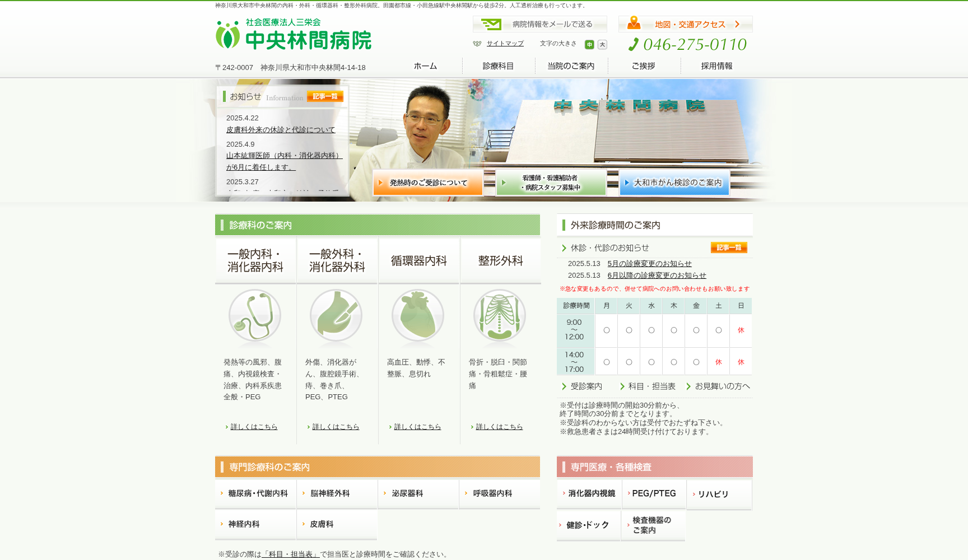Click the 発熱時のご受診について banner
Image resolution: width=968 pixels, height=560 pixels.
point(427,183)
